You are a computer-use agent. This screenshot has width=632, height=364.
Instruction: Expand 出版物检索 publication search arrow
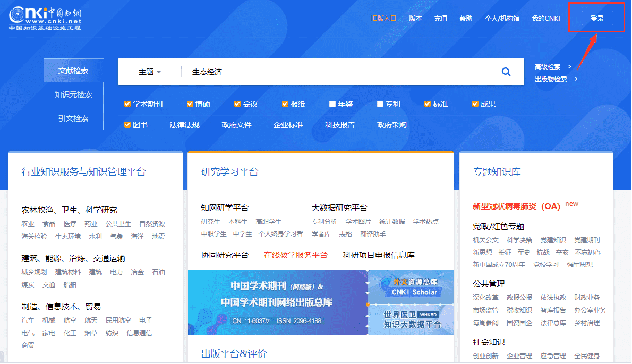576,79
